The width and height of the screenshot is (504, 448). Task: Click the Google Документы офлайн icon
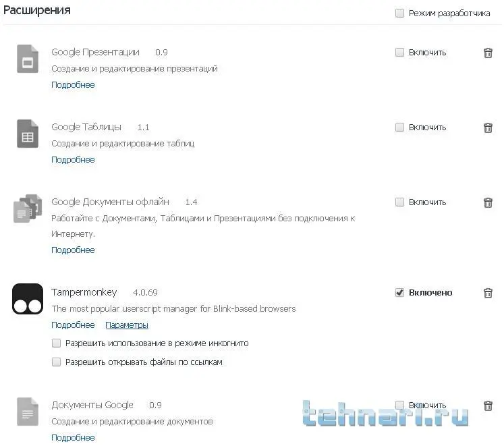(x=28, y=208)
